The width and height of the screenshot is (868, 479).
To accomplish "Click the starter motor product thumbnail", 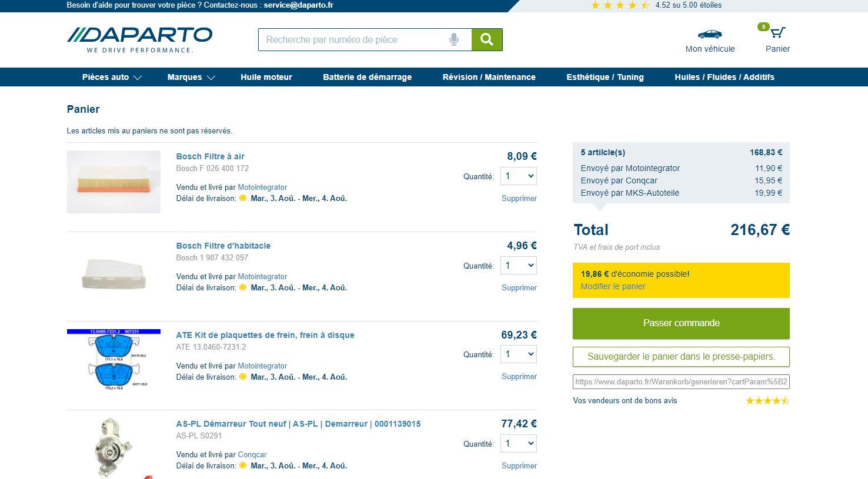I will pyautogui.click(x=113, y=448).
